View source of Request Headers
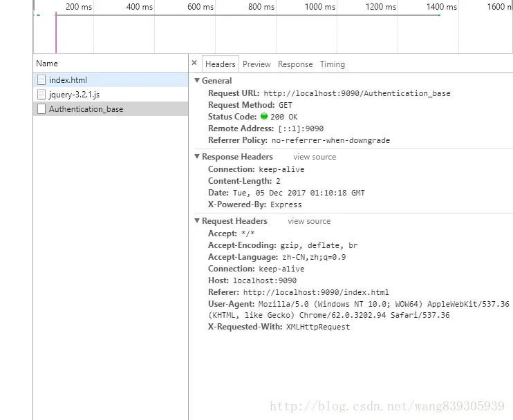The height and width of the screenshot is (420, 513). click(309, 221)
